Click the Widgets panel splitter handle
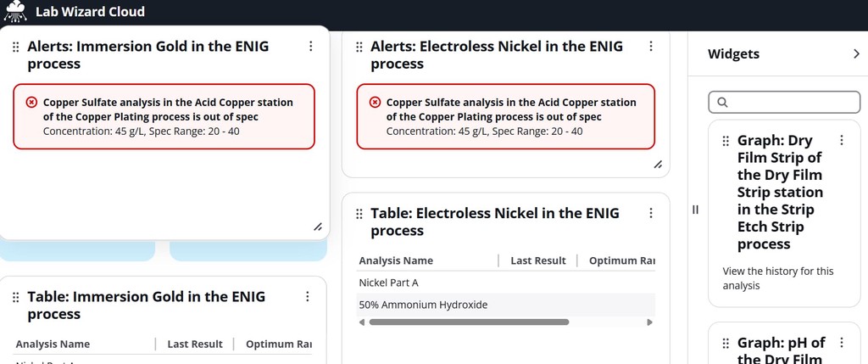The width and height of the screenshot is (868, 364). [x=695, y=210]
